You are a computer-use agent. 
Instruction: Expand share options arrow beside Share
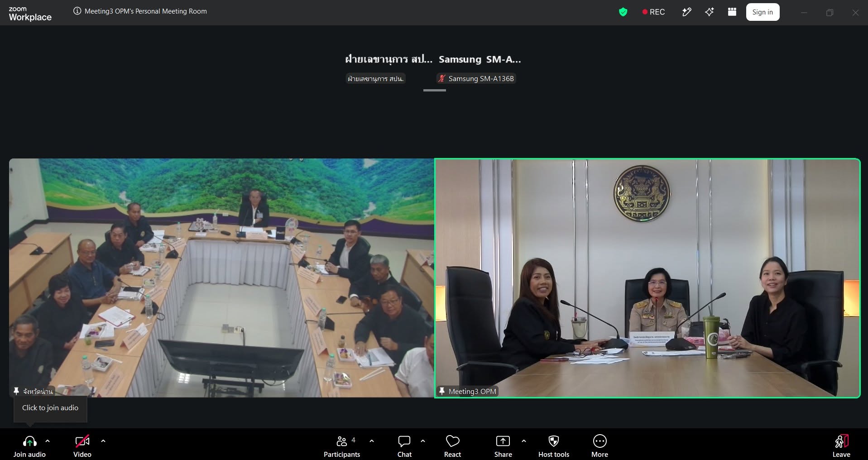coord(524,441)
